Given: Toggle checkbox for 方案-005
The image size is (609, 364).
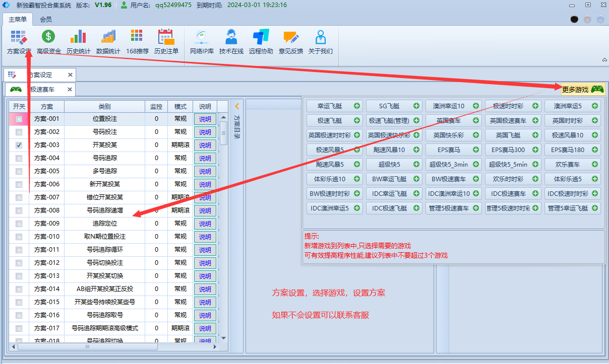Looking at the screenshot, I should [x=19, y=171].
